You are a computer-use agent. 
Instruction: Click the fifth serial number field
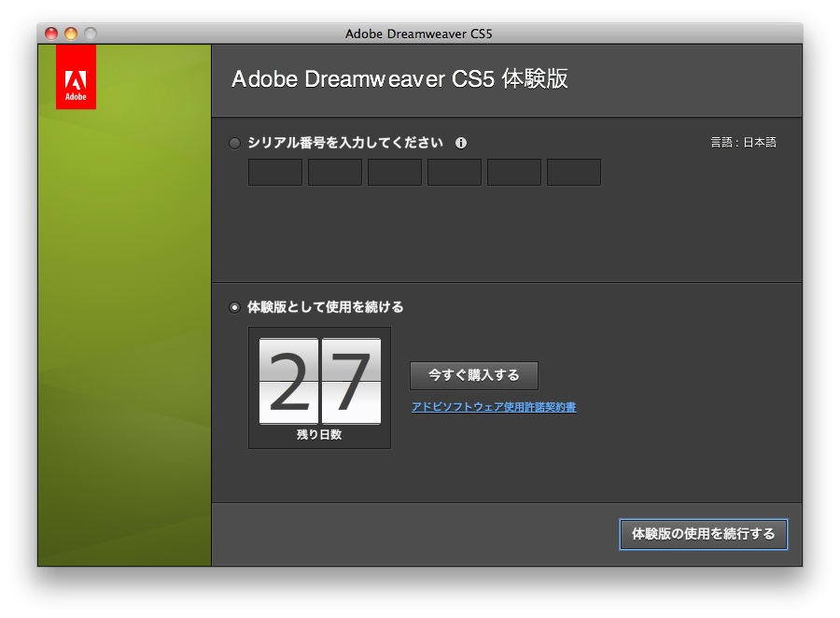[514, 172]
